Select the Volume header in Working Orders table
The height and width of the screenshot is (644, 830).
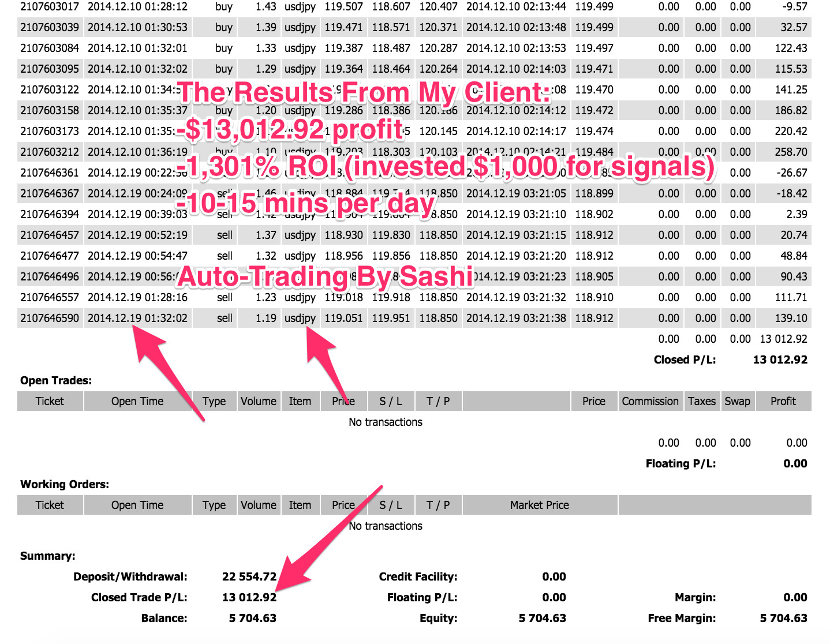258,505
